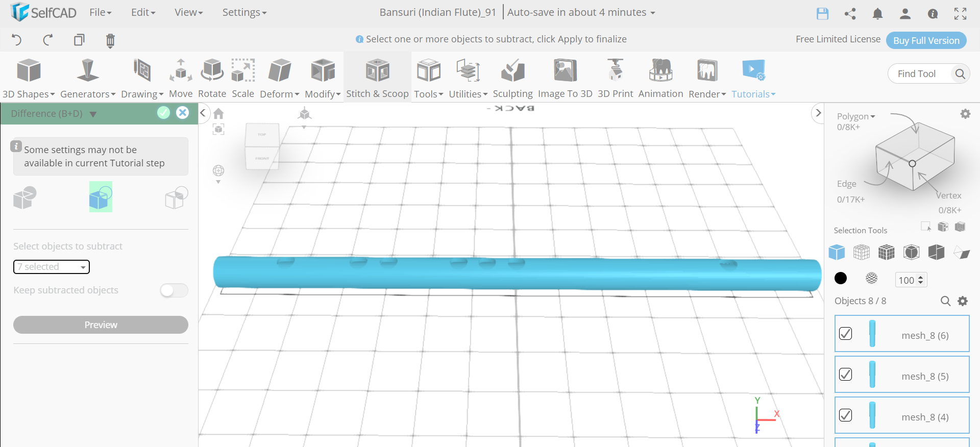980x447 pixels.
Task: Open the Objects list settings gear
Action: click(963, 301)
